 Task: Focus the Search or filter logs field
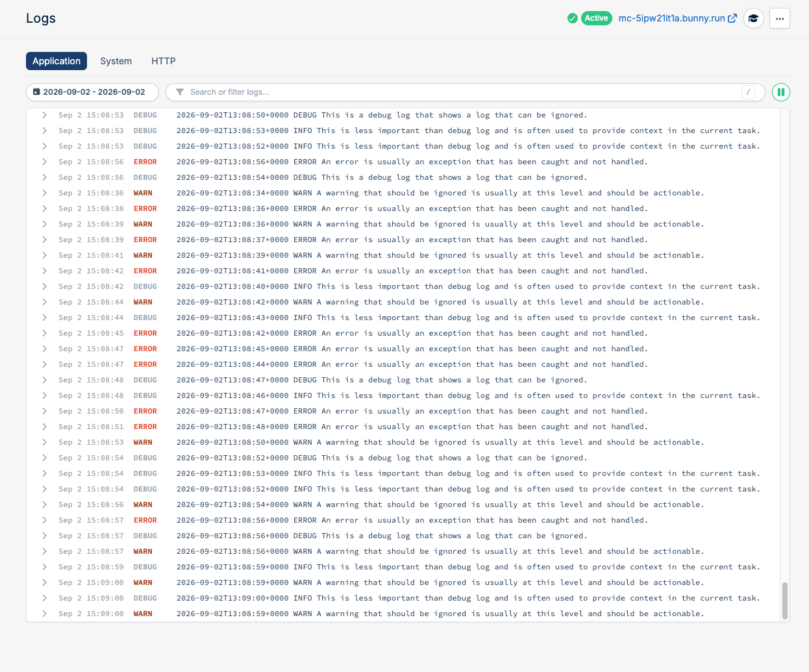465,92
